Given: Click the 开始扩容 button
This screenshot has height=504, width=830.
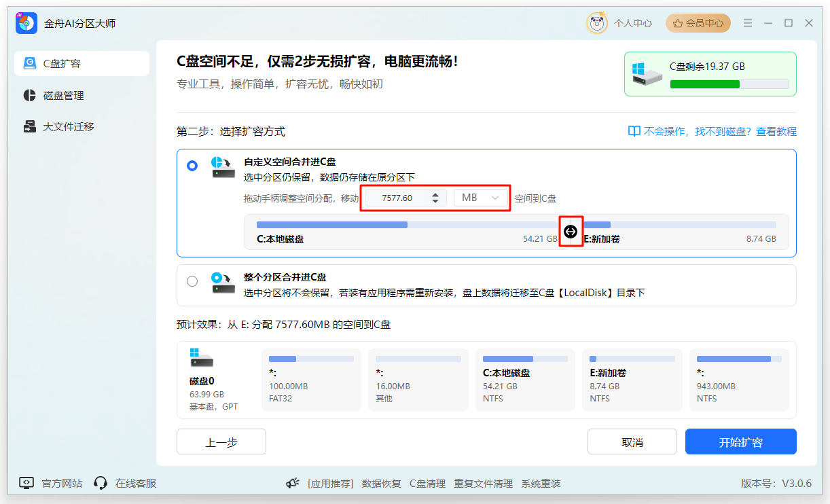Looking at the screenshot, I should pos(740,442).
